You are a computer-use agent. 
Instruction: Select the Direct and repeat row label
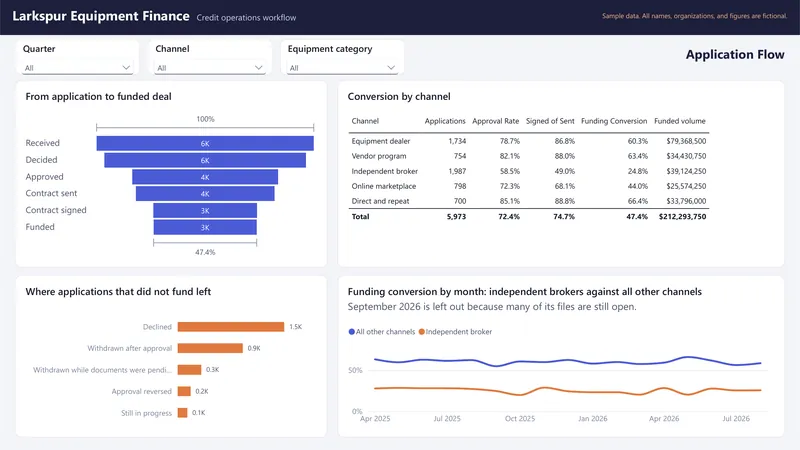[x=380, y=201]
